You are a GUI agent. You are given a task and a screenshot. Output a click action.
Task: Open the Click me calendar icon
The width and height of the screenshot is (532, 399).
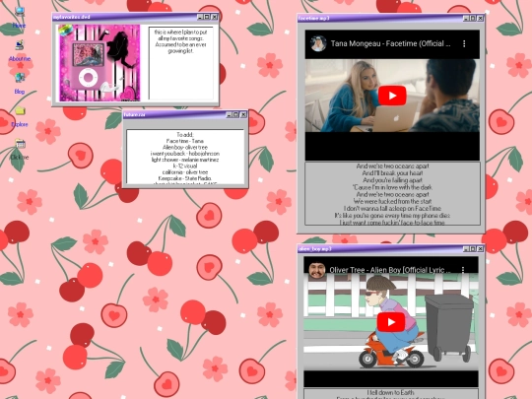[20, 143]
